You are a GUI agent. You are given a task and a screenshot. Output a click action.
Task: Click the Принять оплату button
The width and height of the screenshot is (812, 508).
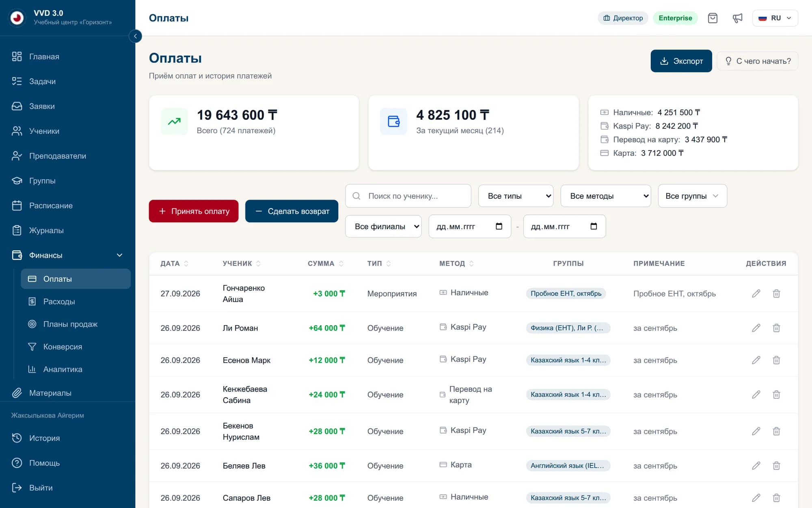click(194, 211)
